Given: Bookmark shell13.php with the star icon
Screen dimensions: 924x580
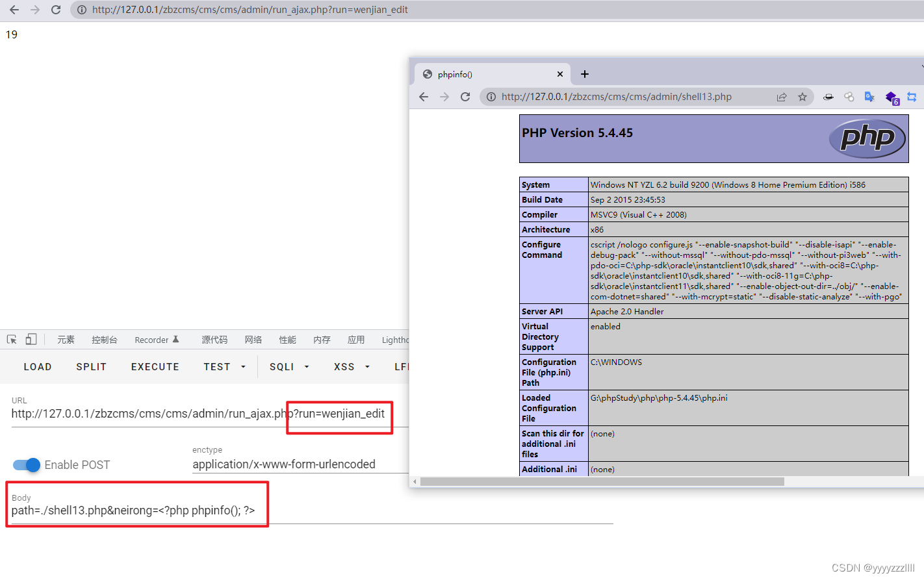Looking at the screenshot, I should 802,97.
